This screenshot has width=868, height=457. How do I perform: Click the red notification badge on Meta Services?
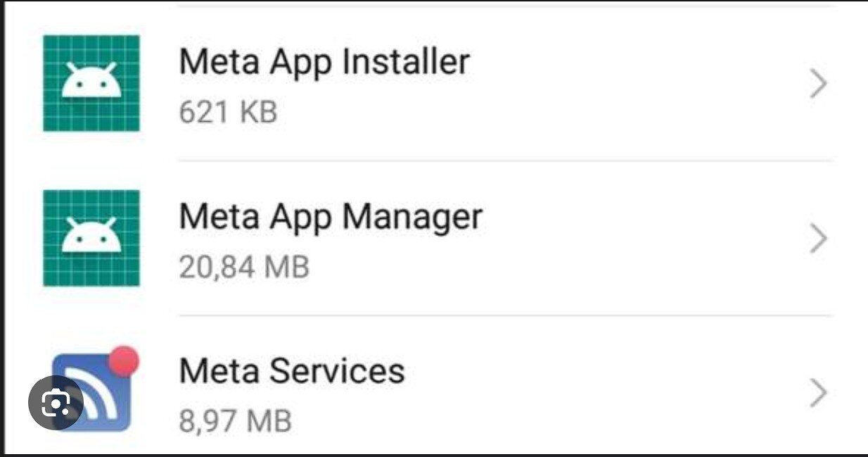pyautogui.click(x=125, y=361)
